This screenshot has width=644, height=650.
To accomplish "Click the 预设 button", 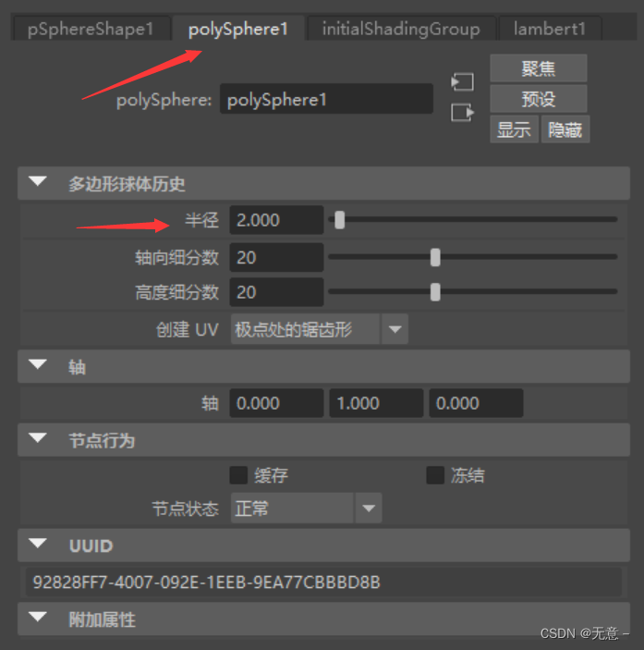I will pos(539,99).
